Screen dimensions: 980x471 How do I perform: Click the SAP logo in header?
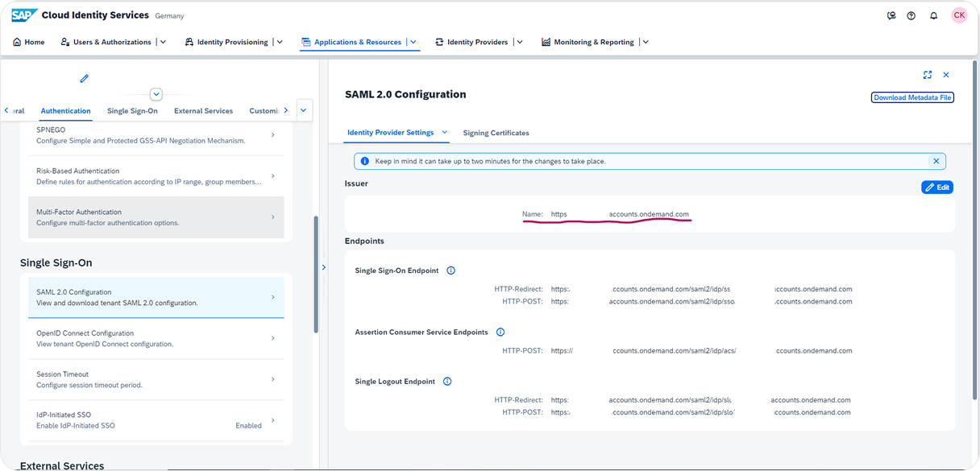click(x=23, y=15)
